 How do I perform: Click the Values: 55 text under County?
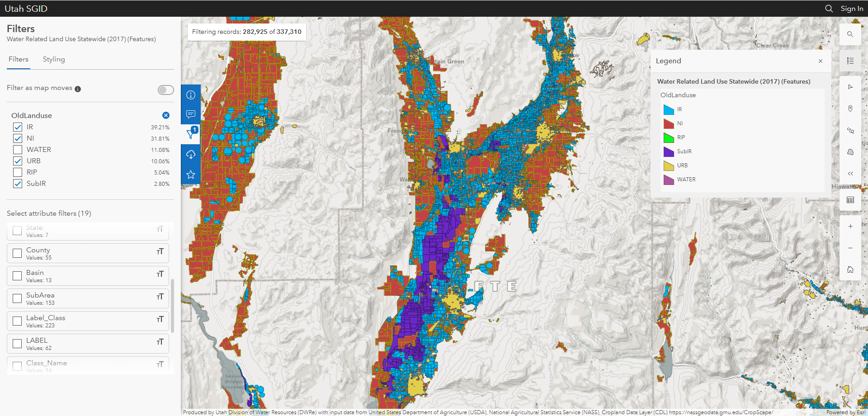click(39, 258)
